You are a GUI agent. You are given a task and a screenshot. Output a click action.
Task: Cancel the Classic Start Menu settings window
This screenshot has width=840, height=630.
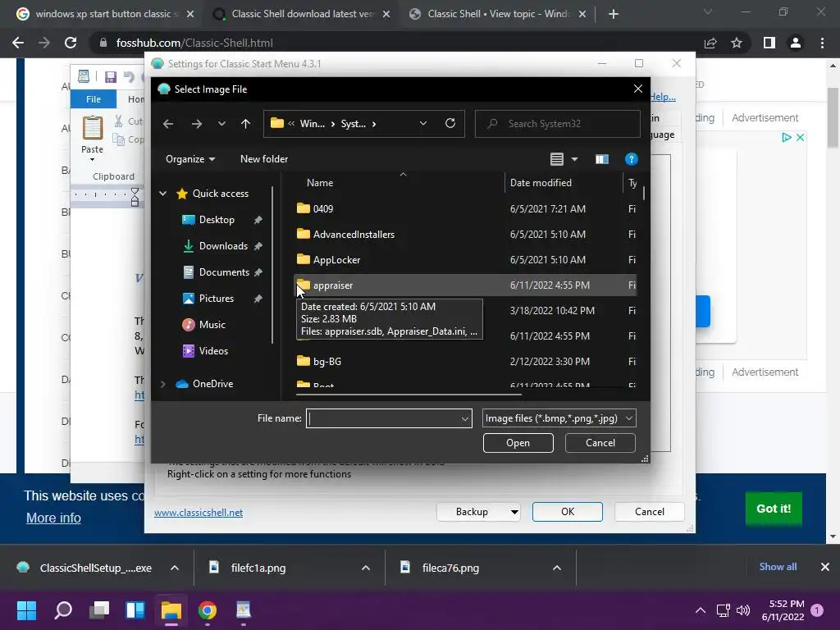(650, 512)
